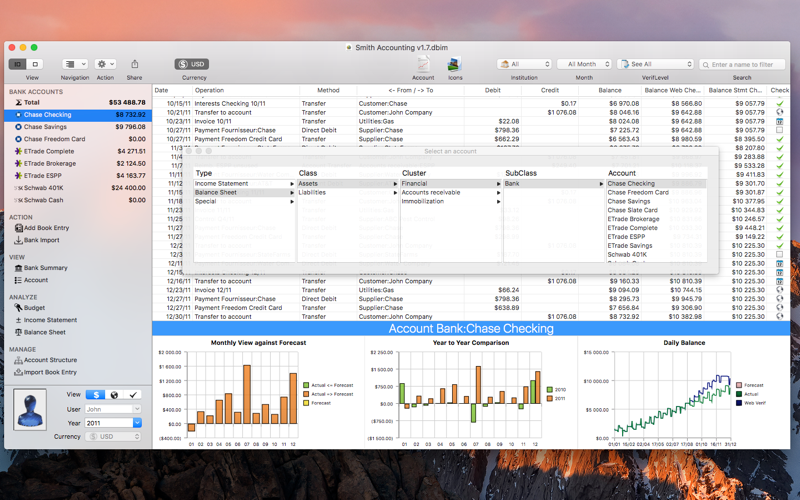This screenshot has height=500, width=800.
Task: Click the USD currency toolbar button
Action: [x=192, y=64]
